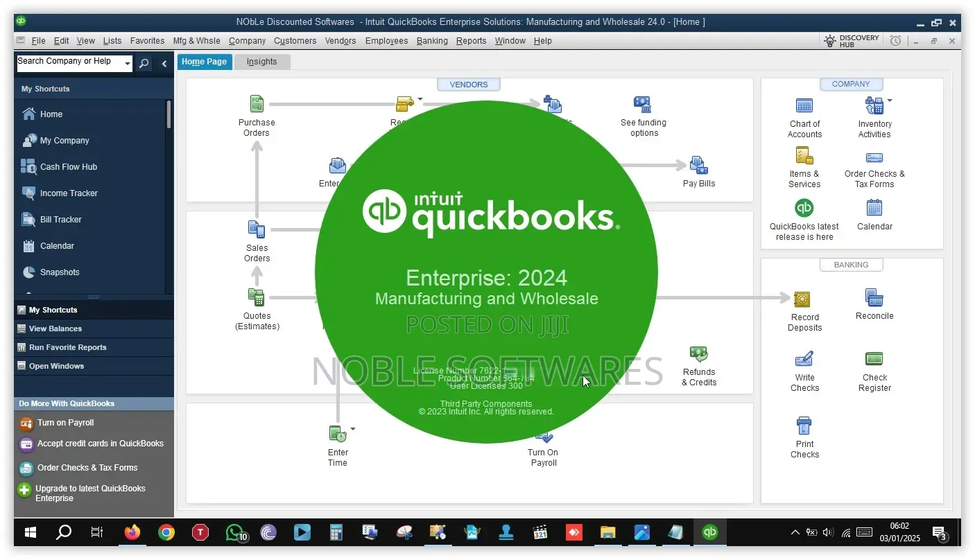This screenshot has width=975, height=560.
Task: Click the My Shortcuts list scrollbar
Action: (x=169, y=114)
